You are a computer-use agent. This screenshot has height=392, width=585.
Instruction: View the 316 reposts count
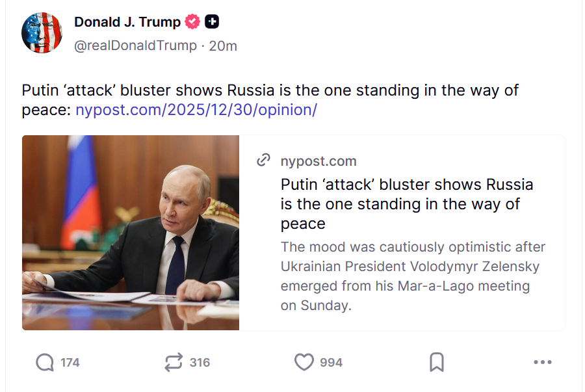click(x=200, y=363)
